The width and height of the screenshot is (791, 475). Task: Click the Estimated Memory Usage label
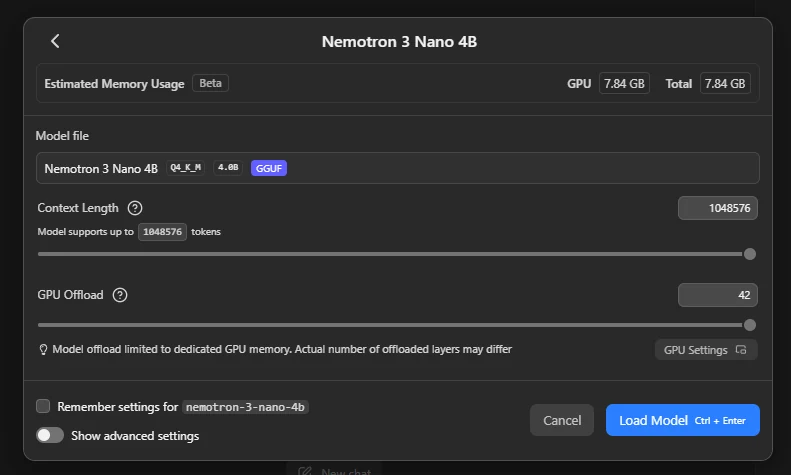(115, 84)
